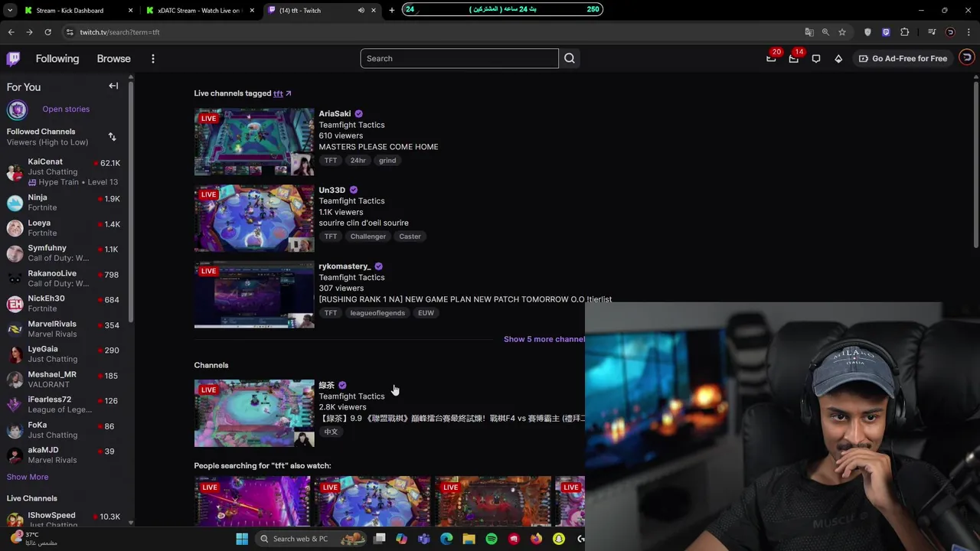Open a new browser tab
The height and width of the screenshot is (551, 980).
coord(392,11)
